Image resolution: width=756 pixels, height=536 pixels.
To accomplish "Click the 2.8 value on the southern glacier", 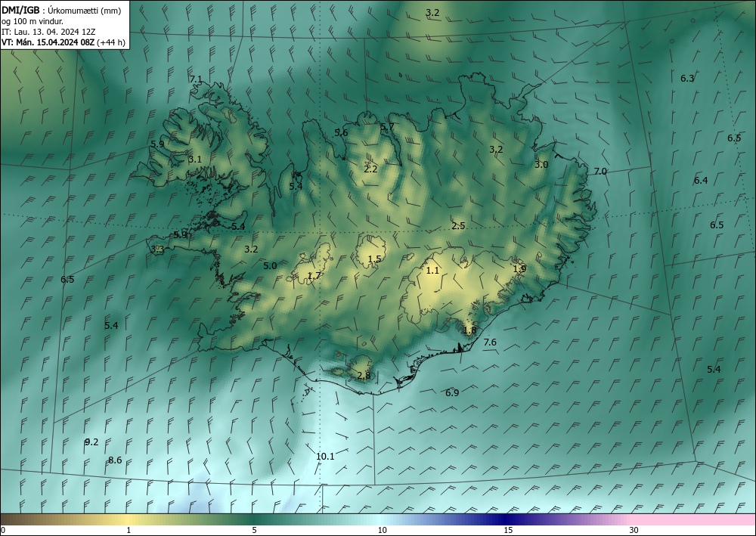I will [x=364, y=376].
